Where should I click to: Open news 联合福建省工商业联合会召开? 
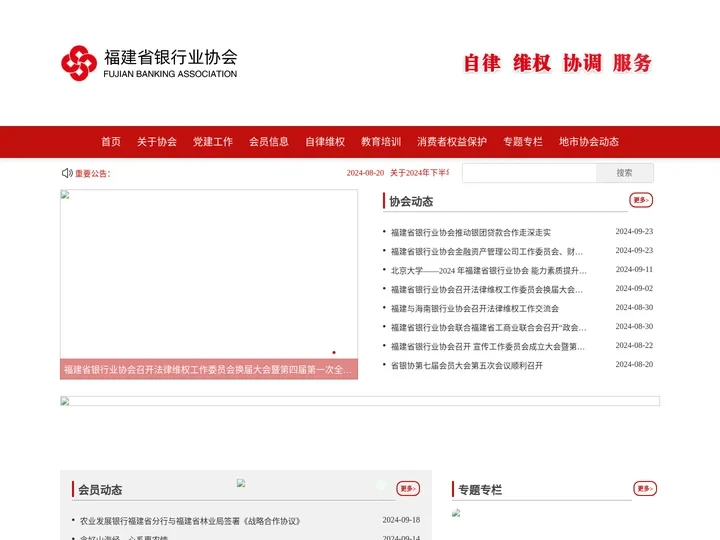tap(489, 327)
